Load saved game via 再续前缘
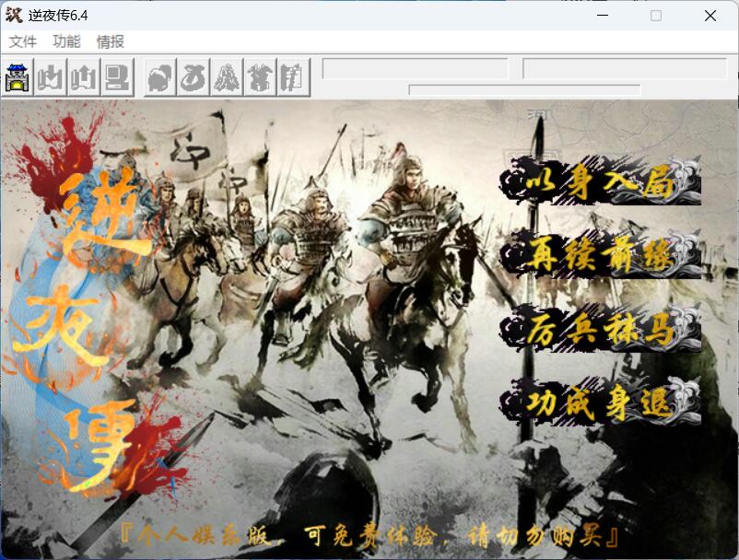Viewport: 739px width, 560px height. click(x=600, y=254)
